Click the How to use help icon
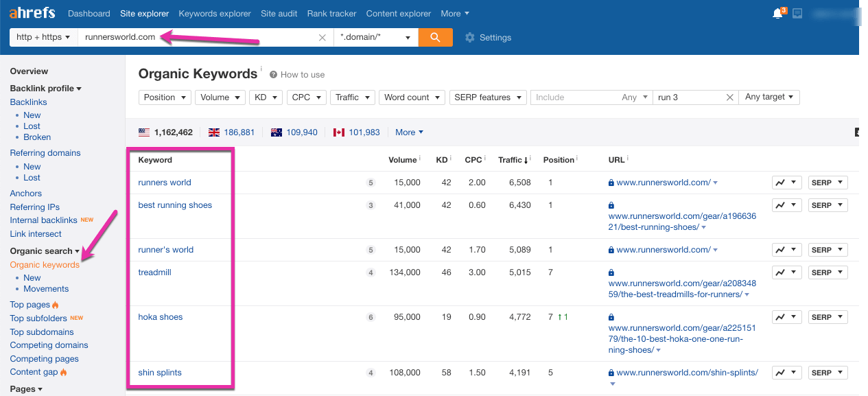Screen dimensions: 868x396 coord(273,75)
